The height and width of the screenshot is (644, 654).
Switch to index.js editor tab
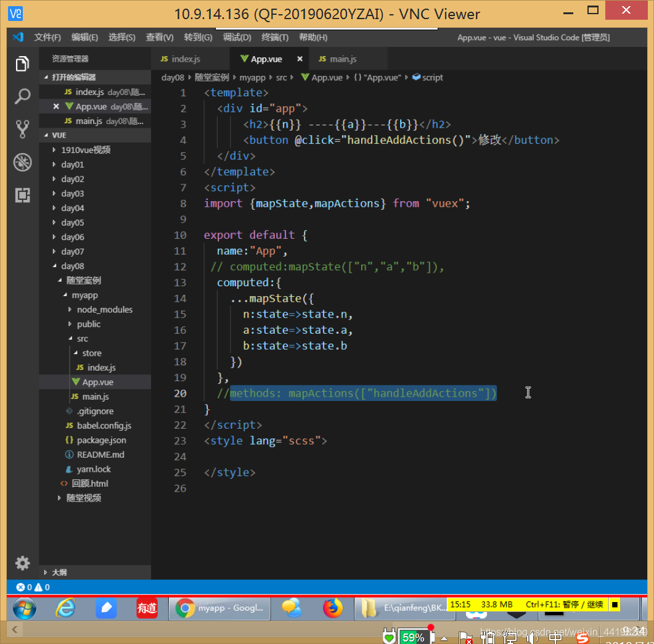[x=190, y=59]
